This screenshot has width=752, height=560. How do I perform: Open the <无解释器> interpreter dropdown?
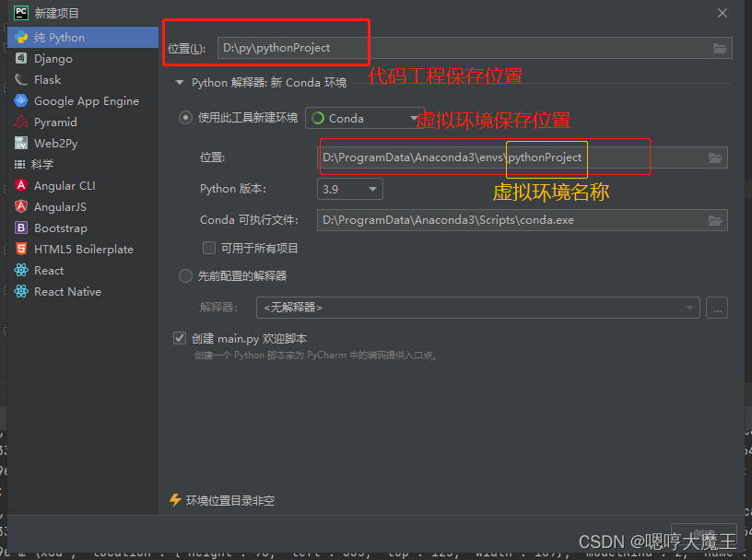click(478, 308)
